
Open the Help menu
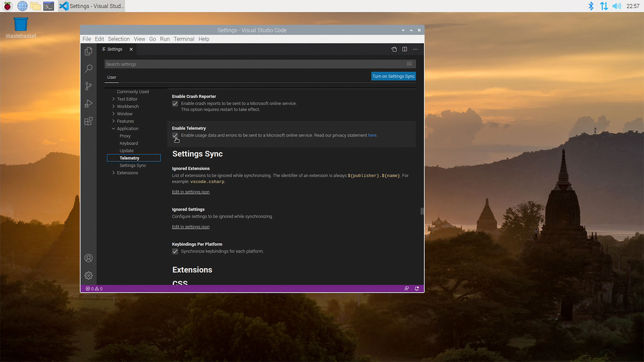pyautogui.click(x=204, y=39)
